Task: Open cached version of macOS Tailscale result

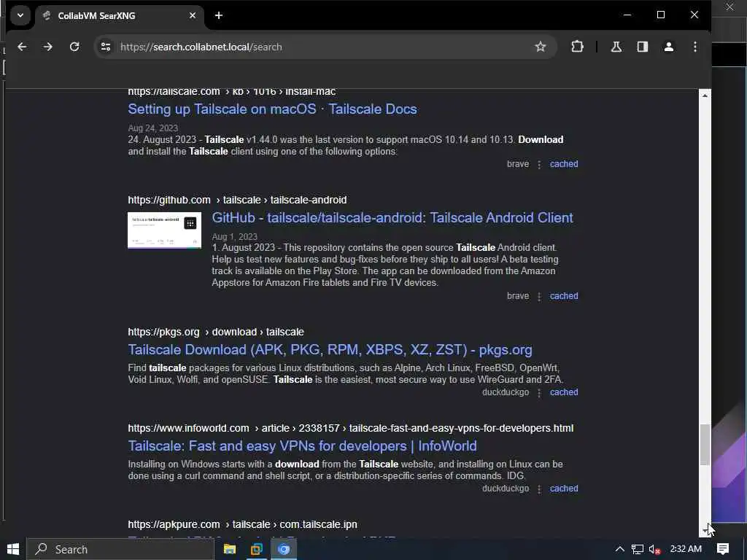Action: tap(564, 164)
